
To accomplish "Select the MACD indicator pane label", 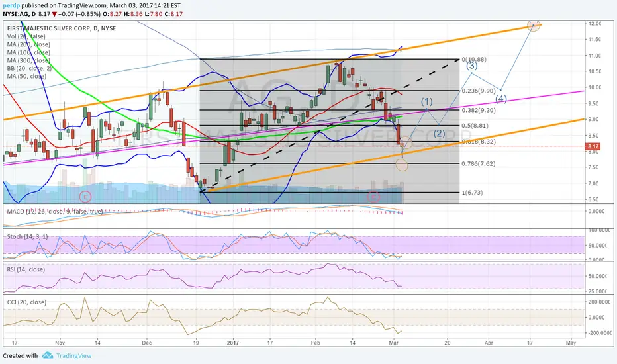I will click(55, 212).
